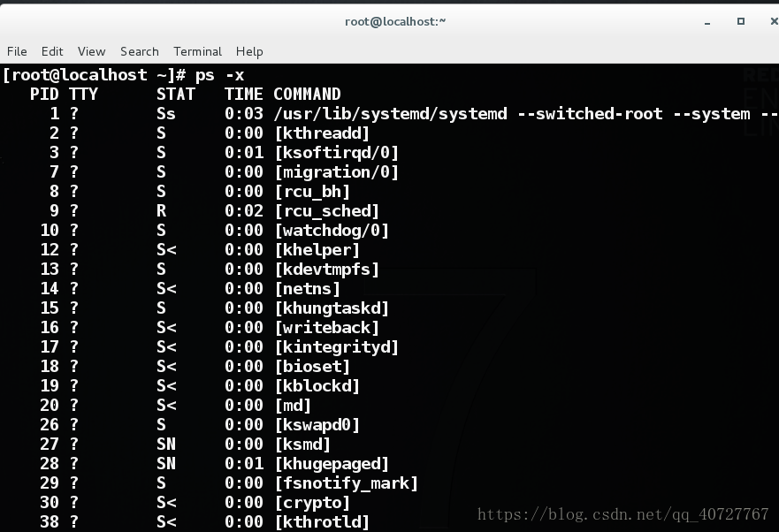Image resolution: width=779 pixels, height=532 pixels.
Task: Maximize the terminal window
Action: click(x=741, y=21)
